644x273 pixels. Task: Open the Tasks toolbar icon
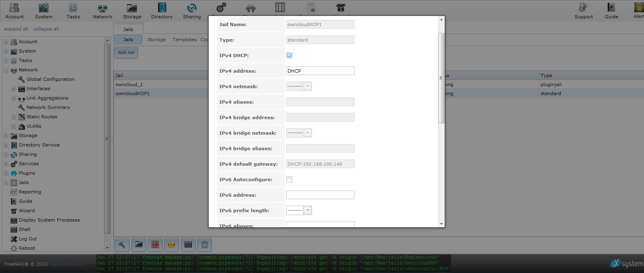pos(73,11)
